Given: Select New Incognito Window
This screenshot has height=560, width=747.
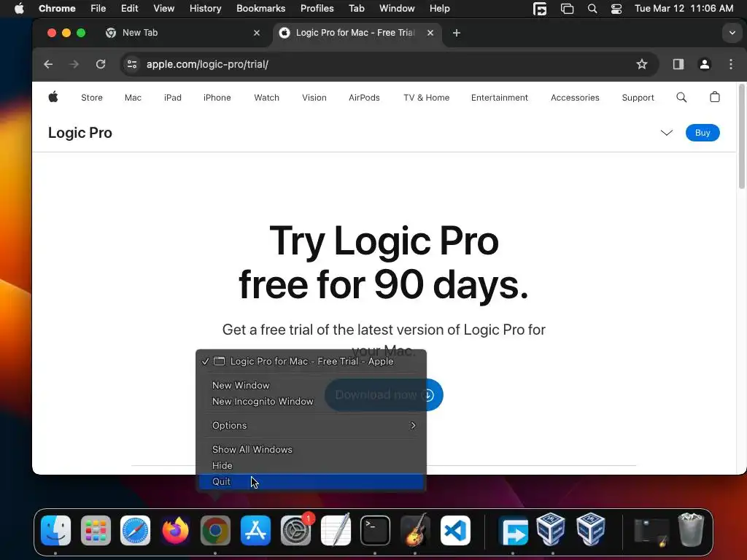Looking at the screenshot, I should [x=311, y=401].
